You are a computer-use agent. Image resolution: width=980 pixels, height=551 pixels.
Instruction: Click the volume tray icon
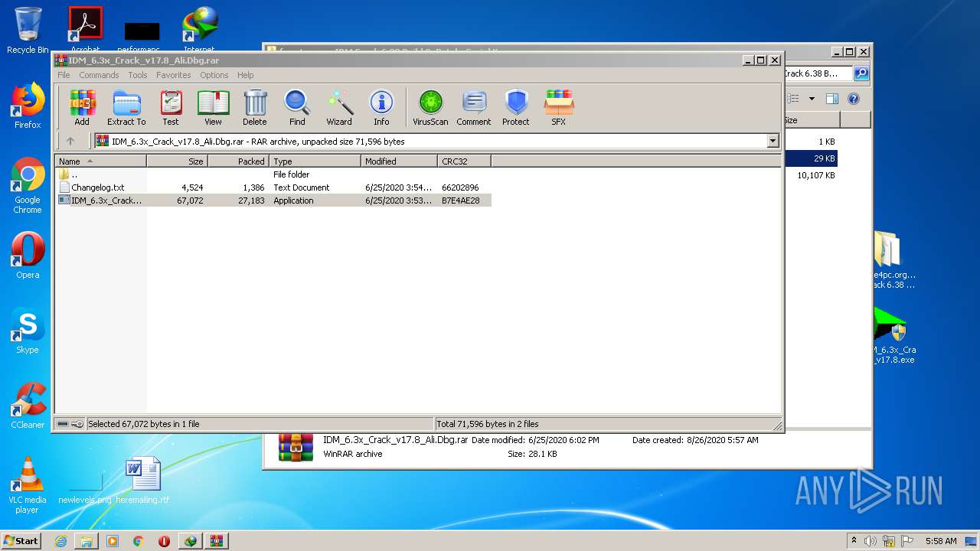click(871, 541)
